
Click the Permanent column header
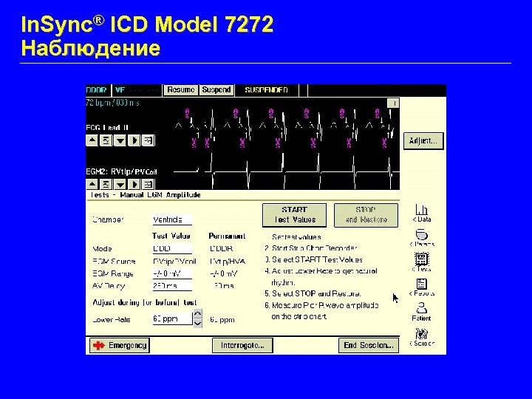(227, 236)
